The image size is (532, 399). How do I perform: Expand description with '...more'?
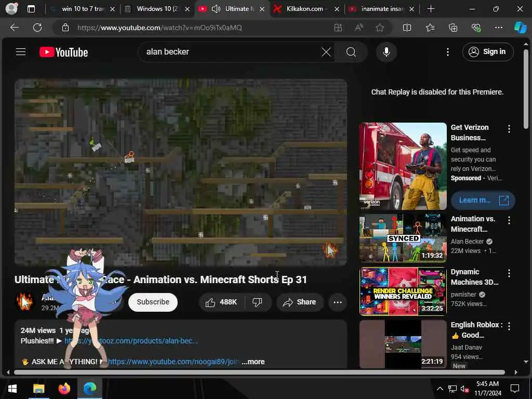click(253, 362)
